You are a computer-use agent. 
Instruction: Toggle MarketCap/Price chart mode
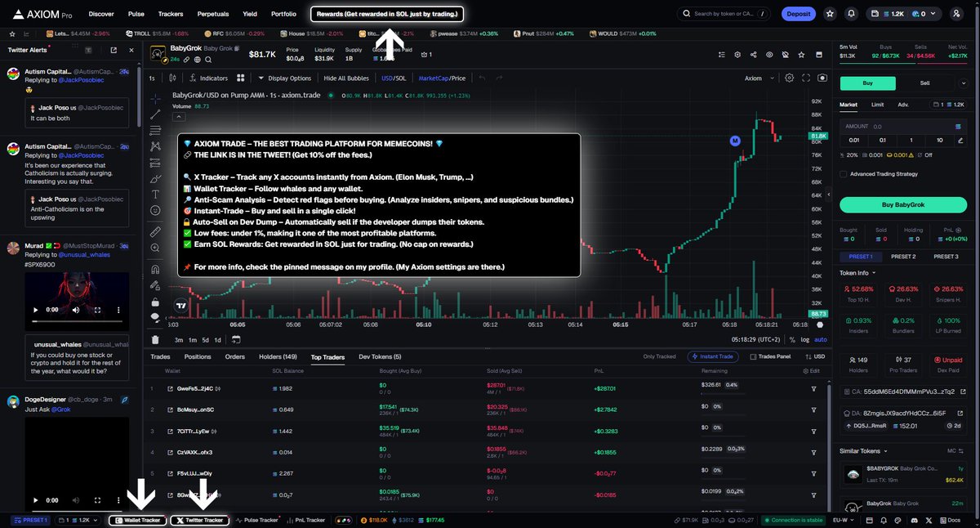(442, 78)
